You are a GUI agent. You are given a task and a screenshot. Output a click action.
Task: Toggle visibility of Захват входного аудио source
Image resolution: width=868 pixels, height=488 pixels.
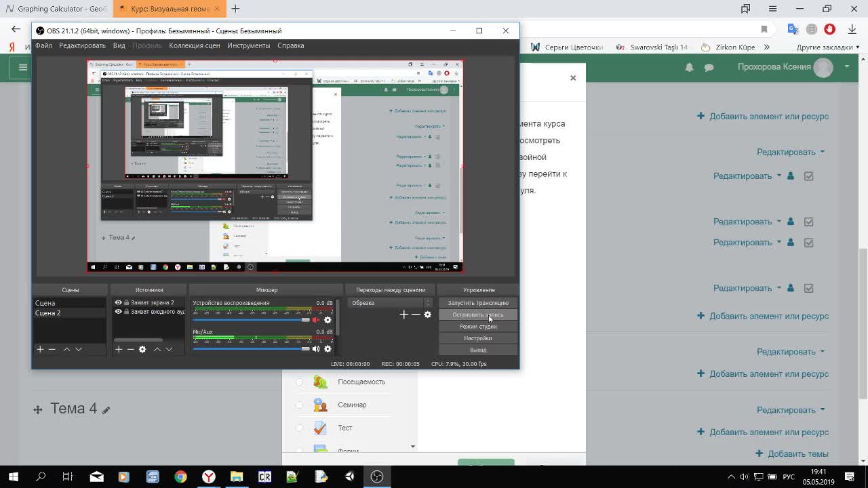118,312
